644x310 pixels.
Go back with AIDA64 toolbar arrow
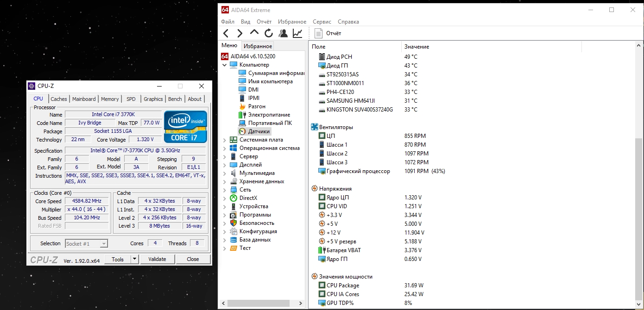pos(226,33)
